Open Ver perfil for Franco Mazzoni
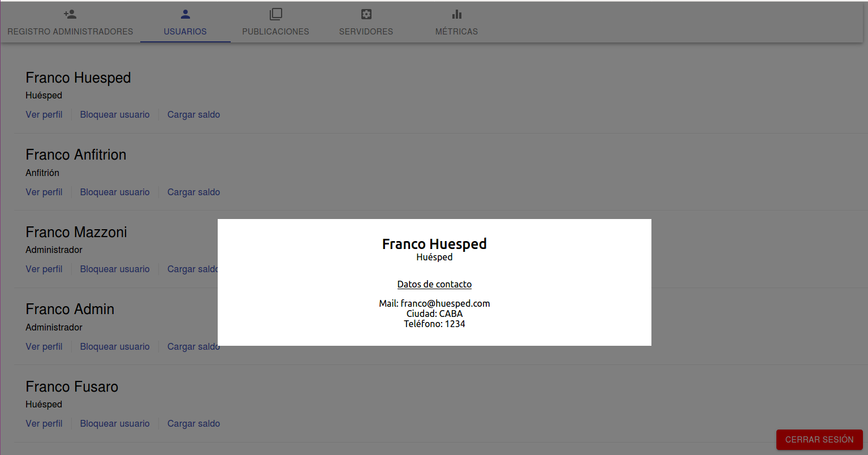This screenshot has height=455, width=868. click(x=44, y=269)
